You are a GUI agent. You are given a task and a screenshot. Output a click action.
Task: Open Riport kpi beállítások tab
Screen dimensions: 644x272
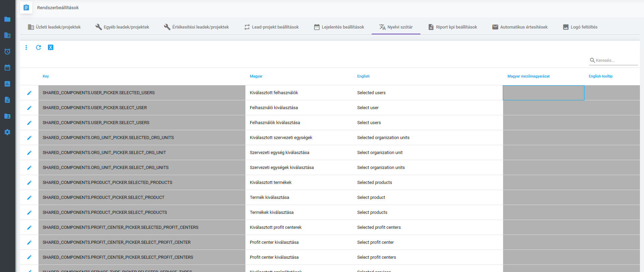coord(452,27)
